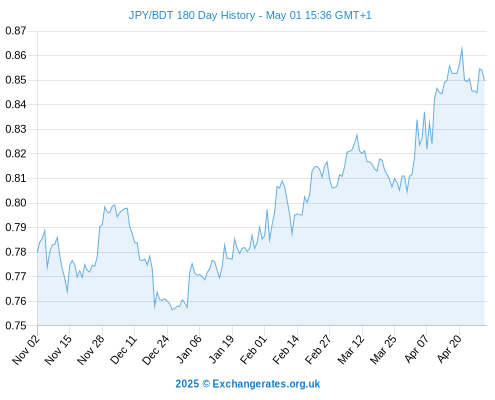
Task: Select the Feb 27 date label
Action: (x=319, y=349)
